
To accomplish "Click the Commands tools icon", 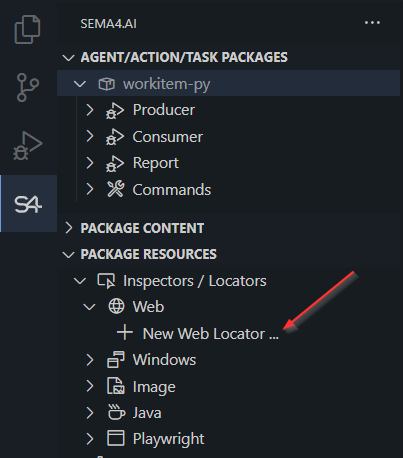I will coord(115,189).
